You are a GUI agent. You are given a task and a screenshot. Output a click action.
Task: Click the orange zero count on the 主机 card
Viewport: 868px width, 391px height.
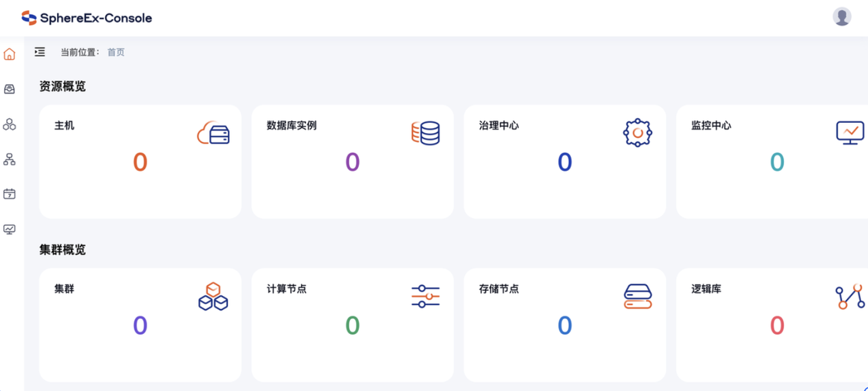(140, 162)
